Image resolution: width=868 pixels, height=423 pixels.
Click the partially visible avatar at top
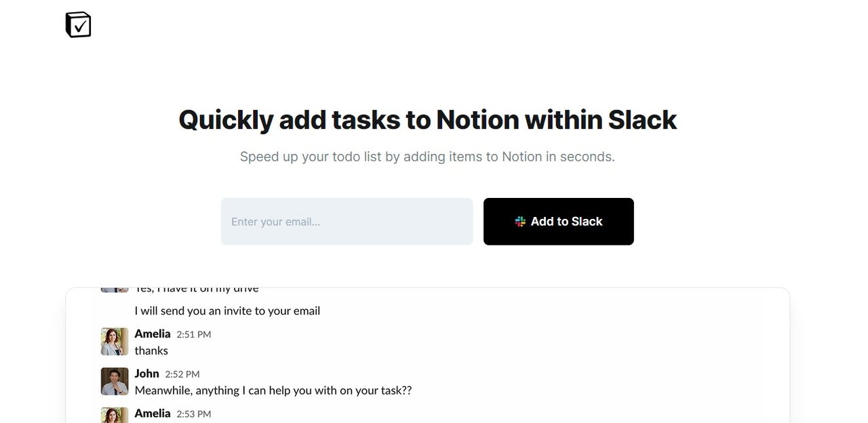[x=115, y=289]
